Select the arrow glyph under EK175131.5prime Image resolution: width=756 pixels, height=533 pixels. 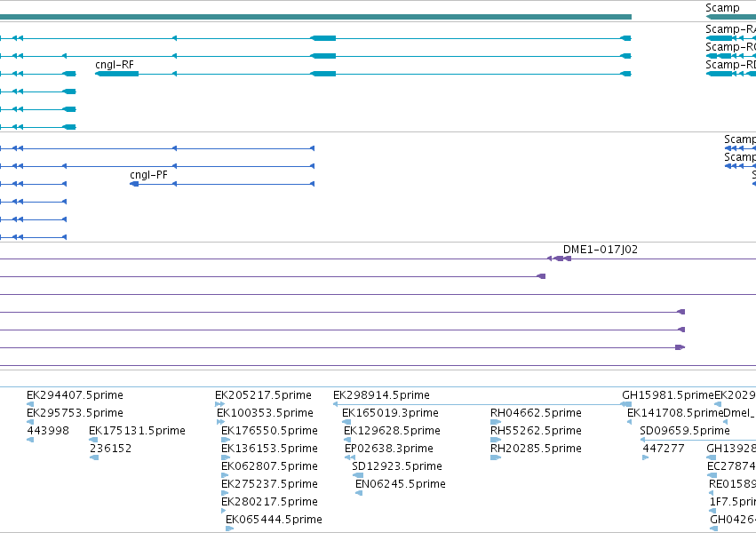[x=93, y=440]
